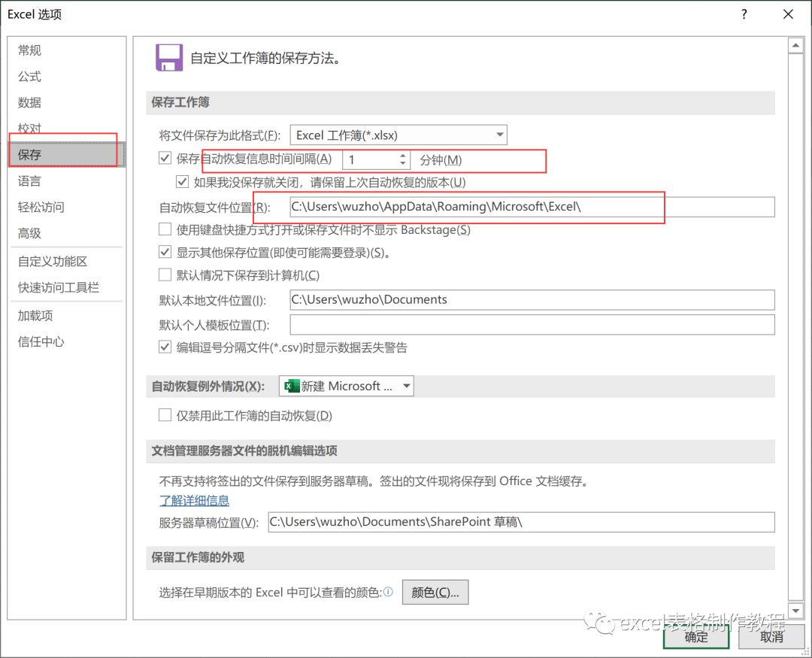Viewport: 812px width, 658px height.
Task: Toggle 保存自动恢复信息时间间隔 checkbox
Action: pyautogui.click(x=165, y=158)
